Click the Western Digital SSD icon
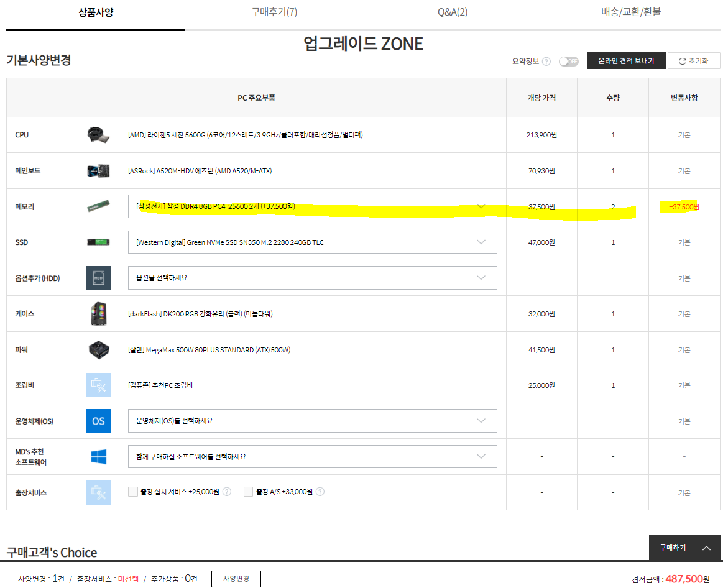The height and width of the screenshot is (588, 723). [98, 242]
